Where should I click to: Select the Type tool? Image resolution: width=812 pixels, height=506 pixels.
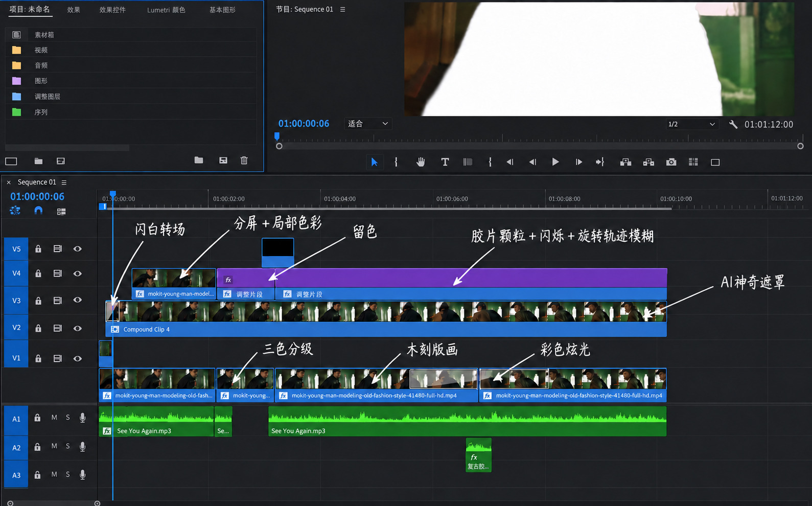tap(445, 162)
